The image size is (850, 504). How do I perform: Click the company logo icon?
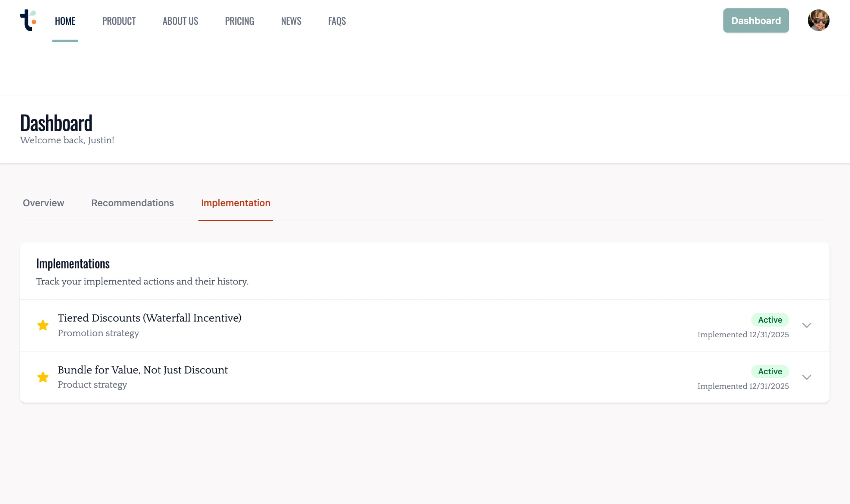point(28,21)
